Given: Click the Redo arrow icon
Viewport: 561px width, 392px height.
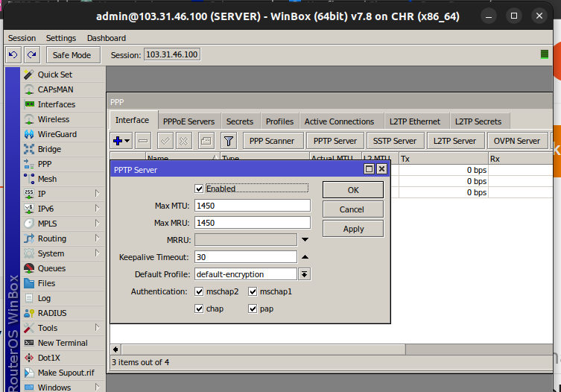Looking at the screenshot, I should click(32, 54).
